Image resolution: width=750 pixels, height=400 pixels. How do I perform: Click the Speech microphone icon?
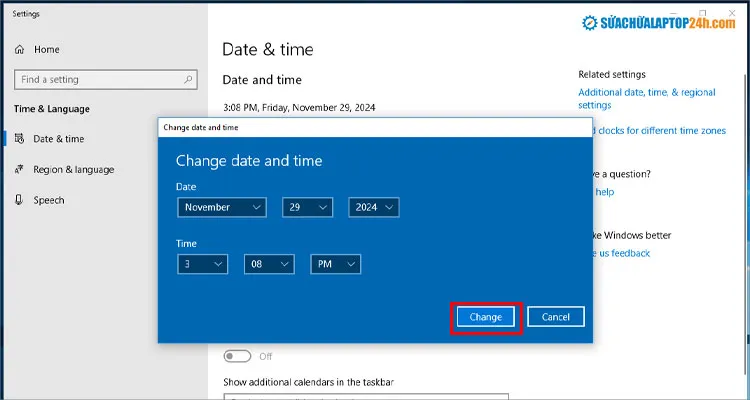point(20,200)
